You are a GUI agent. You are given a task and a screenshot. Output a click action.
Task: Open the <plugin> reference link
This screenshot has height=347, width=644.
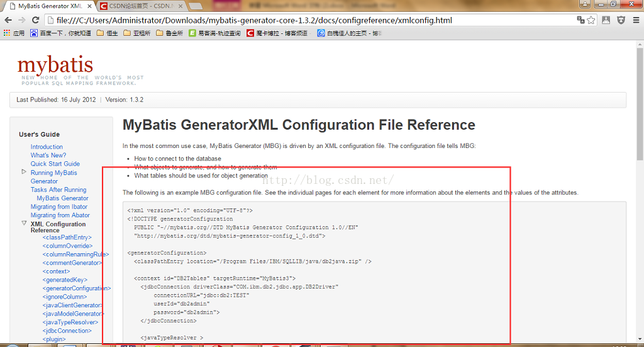54,339
